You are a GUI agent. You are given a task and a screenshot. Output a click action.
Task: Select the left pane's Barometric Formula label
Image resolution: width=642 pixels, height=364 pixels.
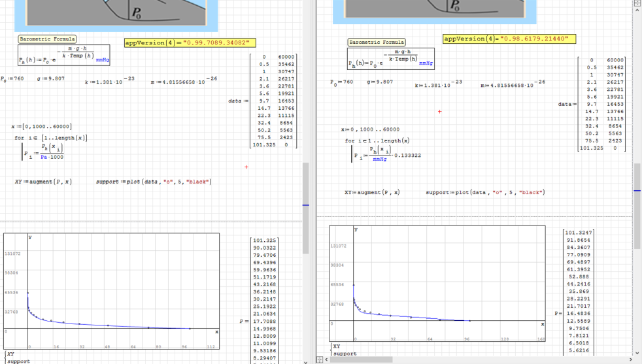pos(47,39)
